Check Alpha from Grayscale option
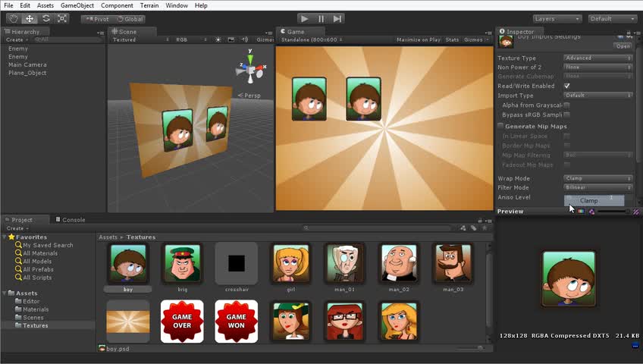This screenshot has width=643, height=364. (x=566, y=105)
